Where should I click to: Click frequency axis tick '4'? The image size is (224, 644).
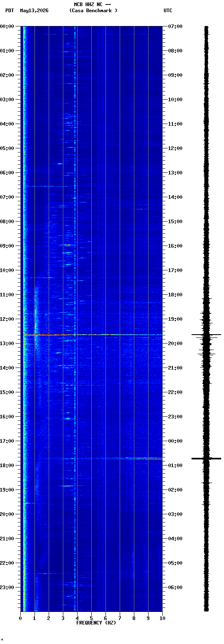click(77, 618)
